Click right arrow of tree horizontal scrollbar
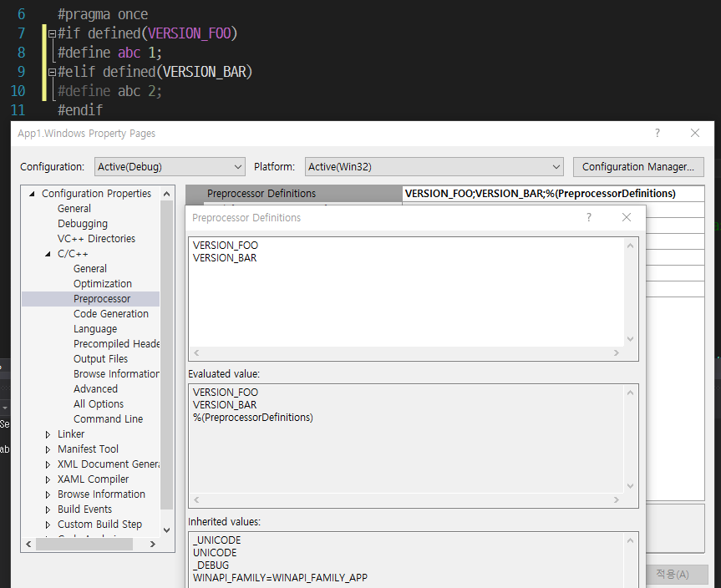The height and width of the screenshot is (588, 721). click(153, 545)
